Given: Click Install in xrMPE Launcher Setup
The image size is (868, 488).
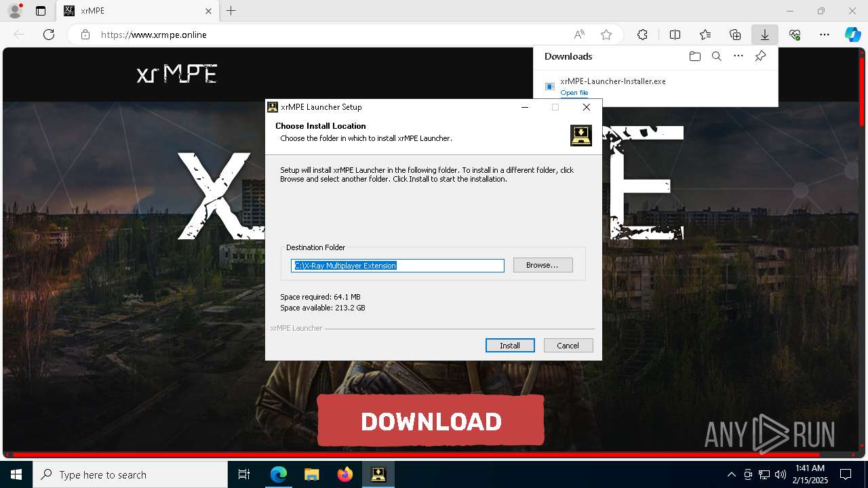Looking at the screenshot, I should pos(510,346).
